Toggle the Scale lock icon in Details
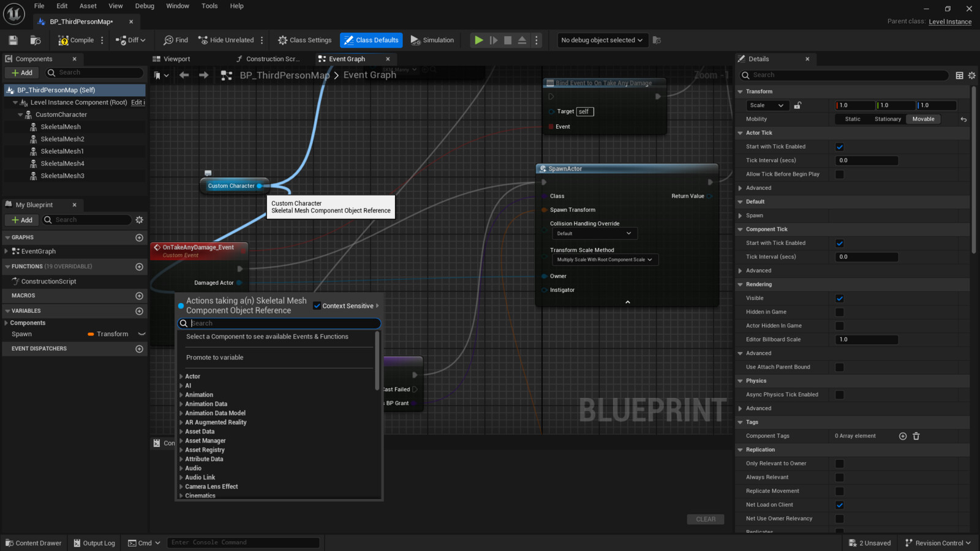 [797, 105]
